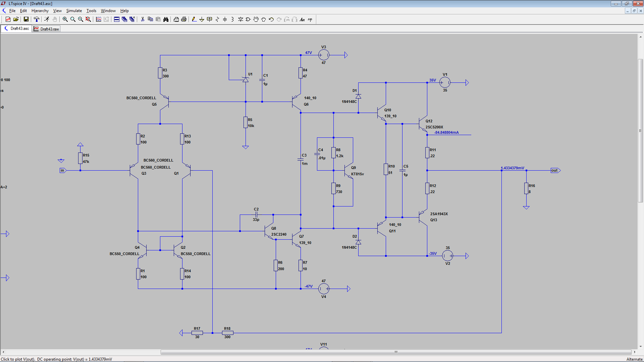
Task: Select the Draw Wire pencil tool
Action: 194,19
